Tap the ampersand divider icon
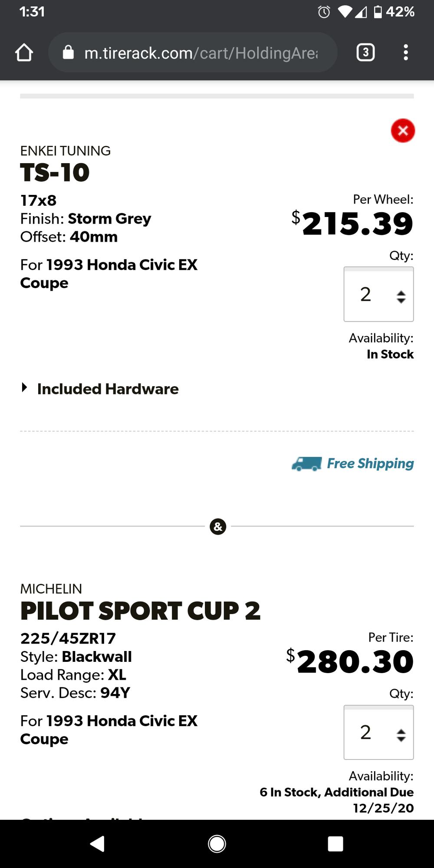434x868 pixels. tap(218, 526)
